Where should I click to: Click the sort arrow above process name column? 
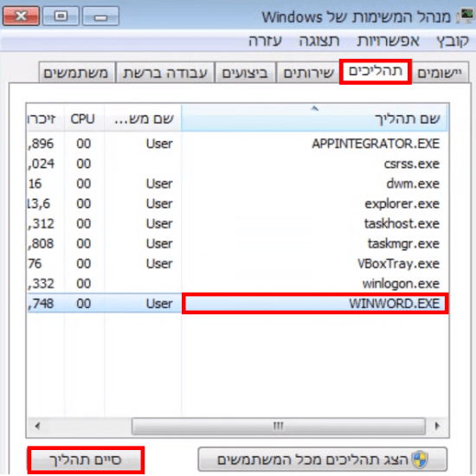(x=315, y=108)
